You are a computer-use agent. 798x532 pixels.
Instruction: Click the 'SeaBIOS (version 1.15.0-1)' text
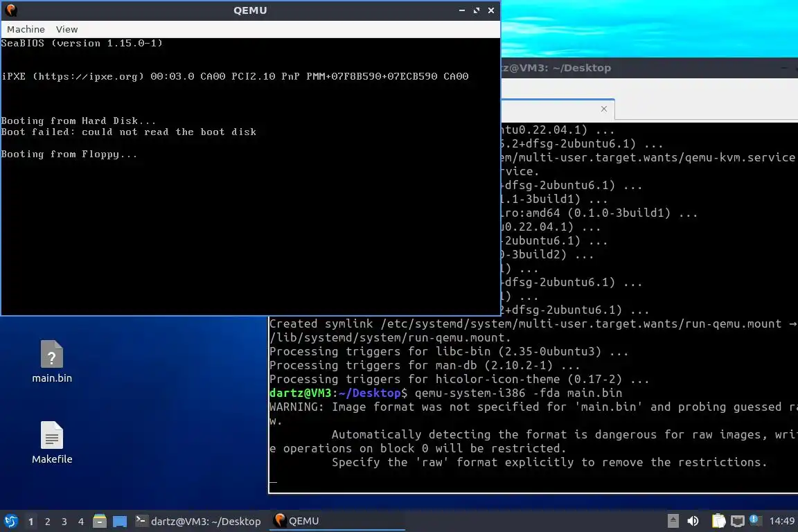click(82, 43)
